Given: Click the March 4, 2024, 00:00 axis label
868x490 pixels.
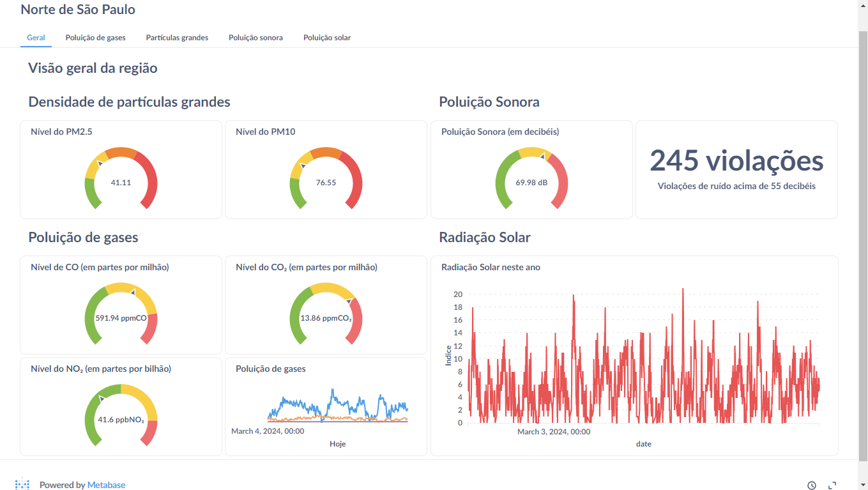Looking at the screenshot, I should tap(268, 431).
